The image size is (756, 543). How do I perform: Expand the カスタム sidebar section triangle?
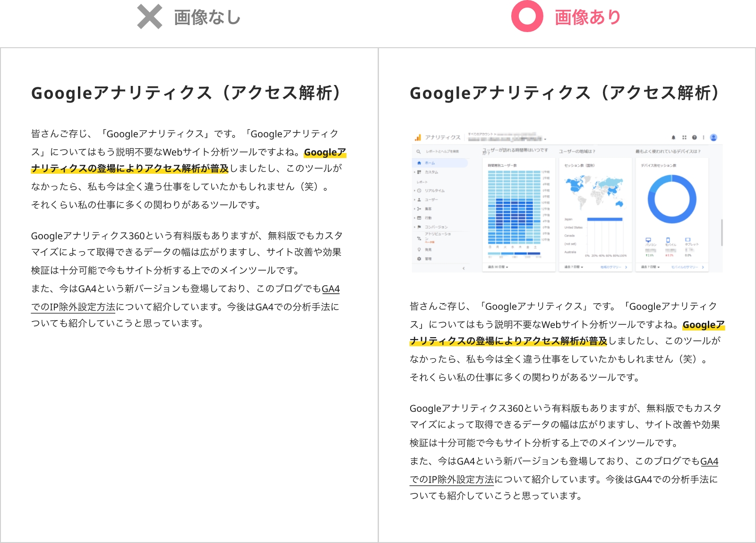click(x=414, y=172)
